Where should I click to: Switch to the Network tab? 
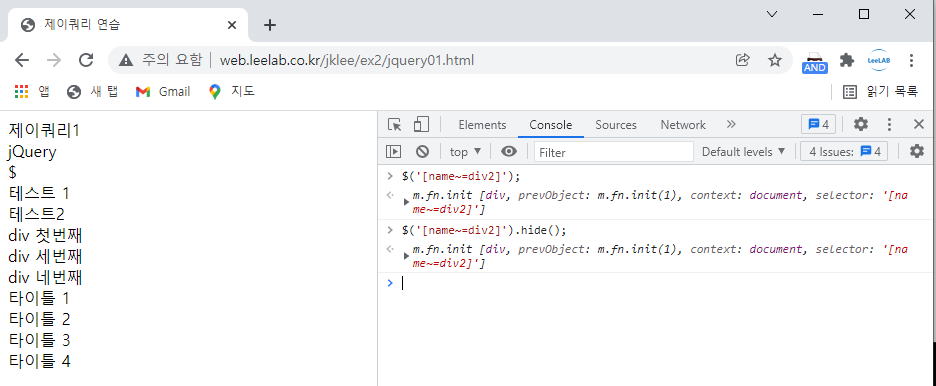pos(683,125)
